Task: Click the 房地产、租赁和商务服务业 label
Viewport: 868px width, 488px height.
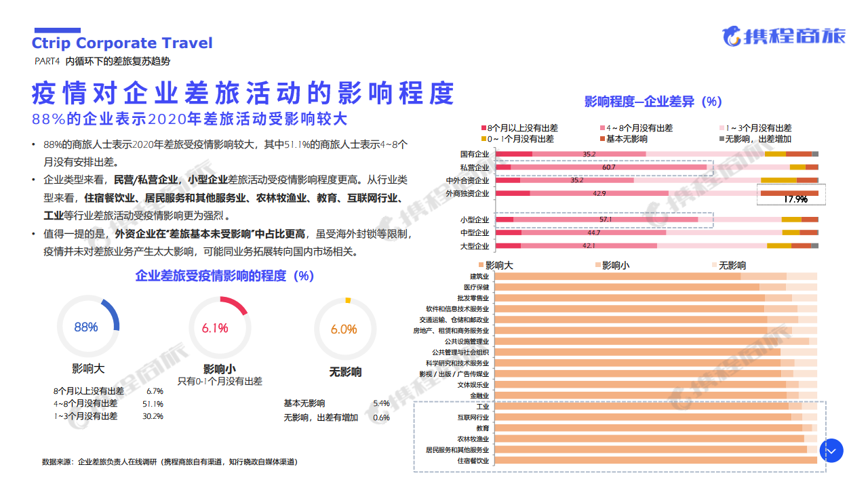Action: (x=451, y=331)
